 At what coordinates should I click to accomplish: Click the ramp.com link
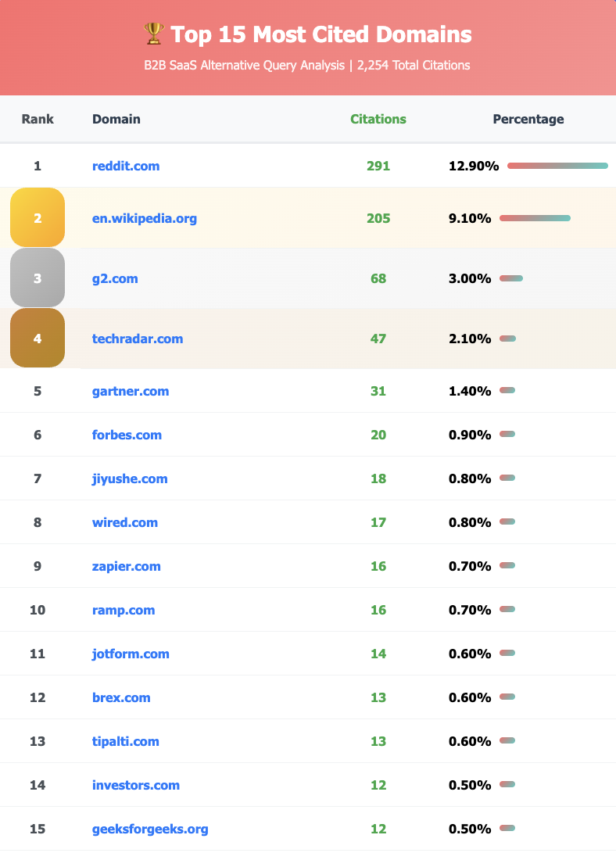124,610
